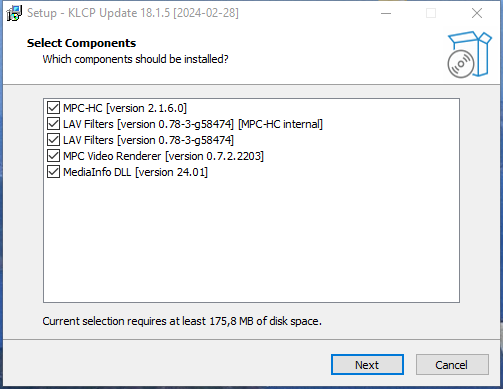The height and width of the screenshot is (389, 503).
Task: Click the installer icon in the title bar
Action: (x=14, y=13)
